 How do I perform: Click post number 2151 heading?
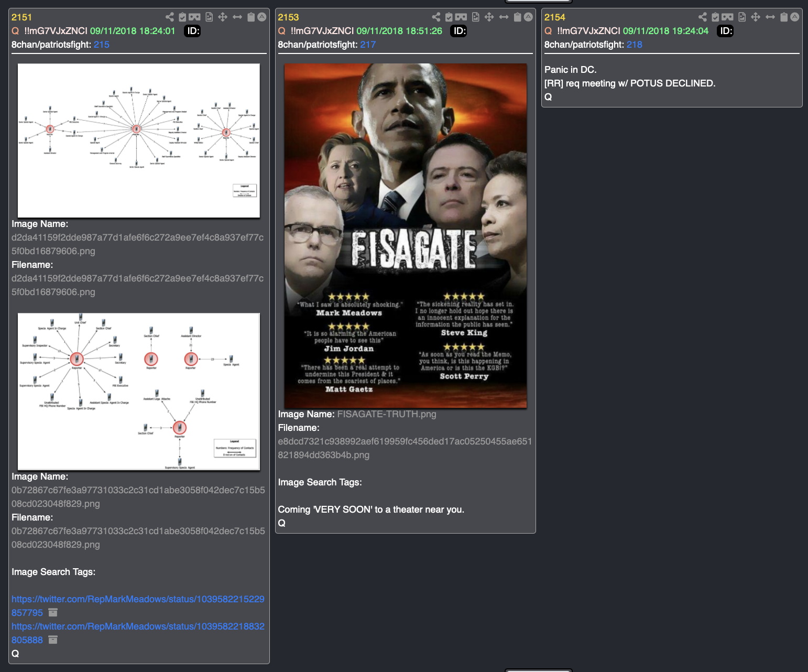pos(22,17)
